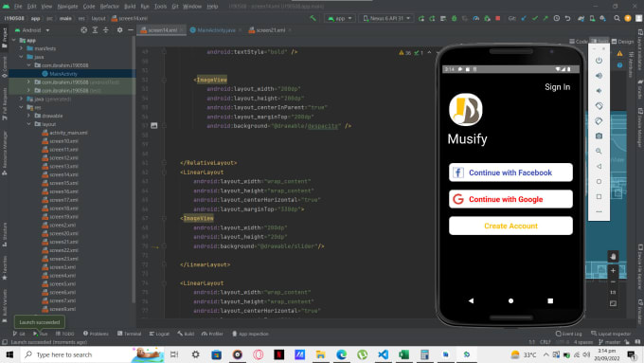Open emulator extended controls three dots
Image resolution: width=644 pixels, height=363 pixels.
point(599,211)
